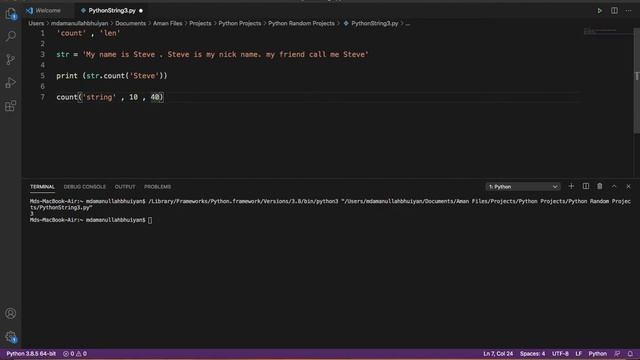
Task: Click the 'len' string on line 1
Action: click(110, 33)
